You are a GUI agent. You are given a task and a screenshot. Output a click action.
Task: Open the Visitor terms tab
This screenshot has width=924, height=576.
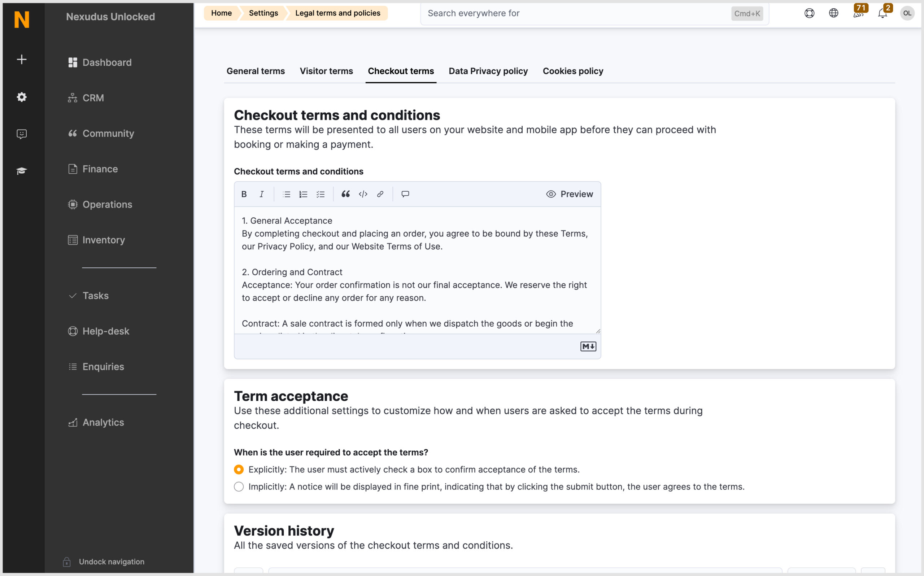click(326, 71)
